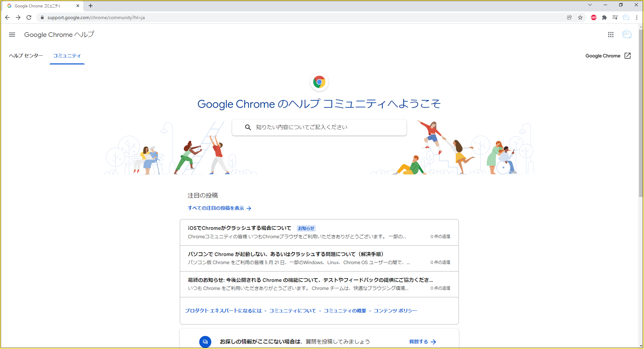Click the address bar URL
Viewport: 644px width, 349px height.
click(x=96, y=17)
